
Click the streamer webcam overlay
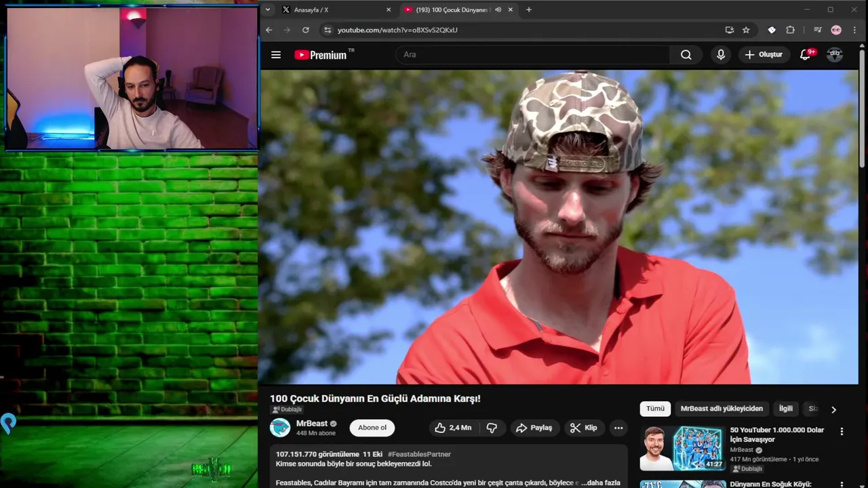coord(132,77)
